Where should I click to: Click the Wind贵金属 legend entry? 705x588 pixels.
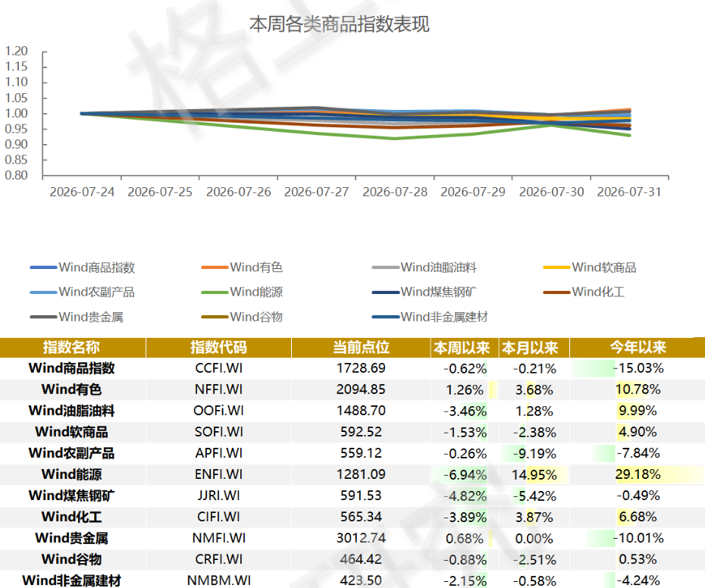(x=77, y=317)
